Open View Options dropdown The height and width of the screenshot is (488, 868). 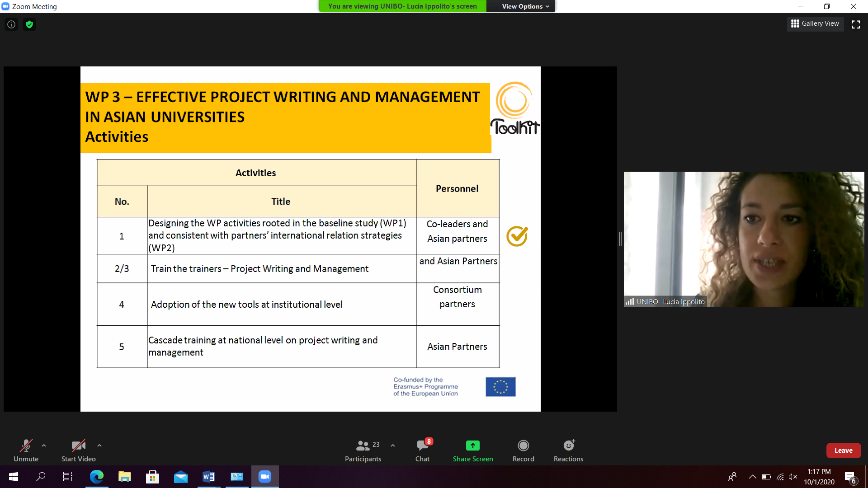[x=525, y=6]
